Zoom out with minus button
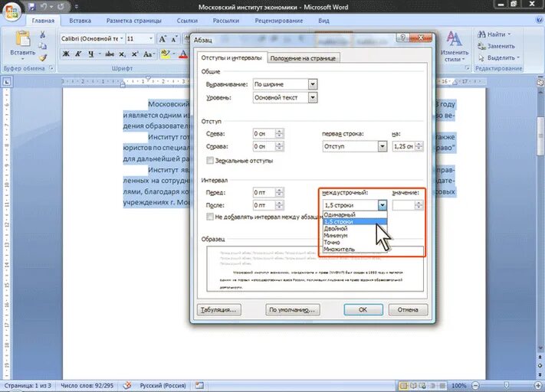This screenshot has height=392, width=545. [x=476, y=385]
